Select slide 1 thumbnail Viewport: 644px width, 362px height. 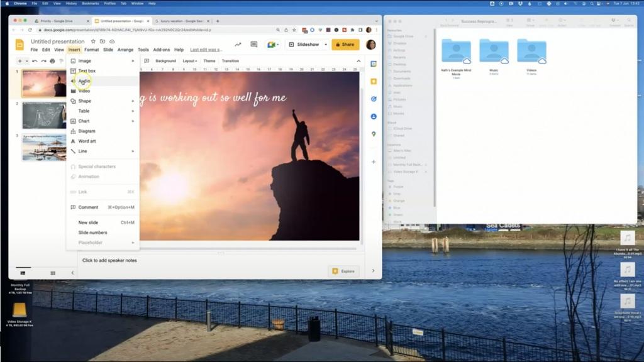(44, 84)
